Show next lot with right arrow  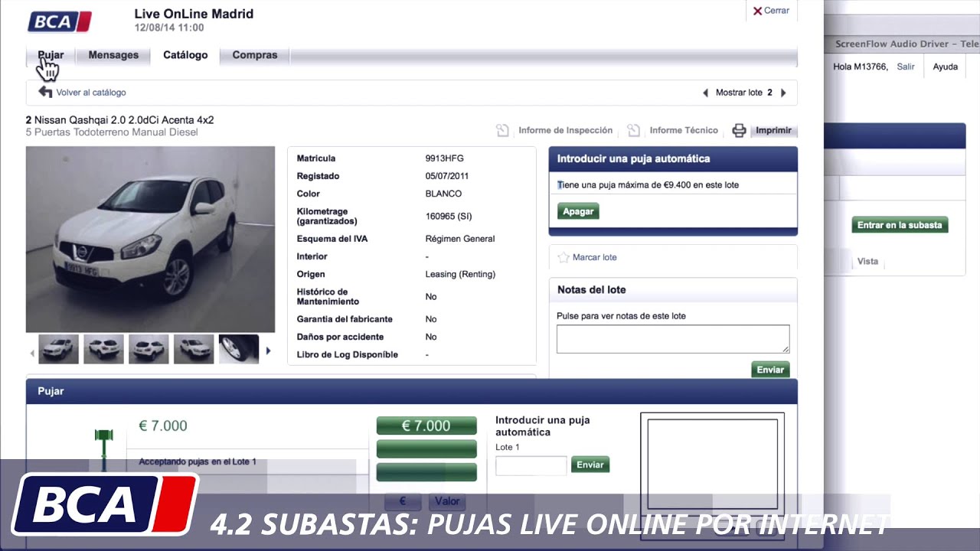coord(783,93)
